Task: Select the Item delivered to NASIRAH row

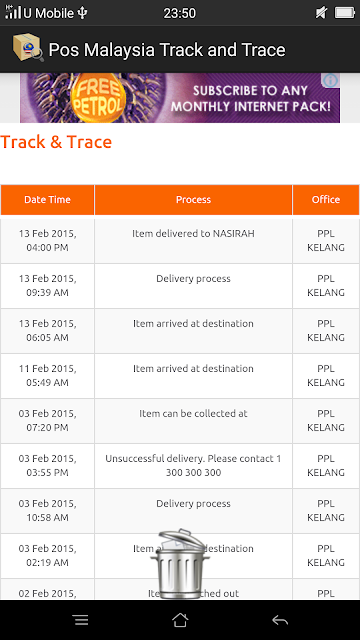Action: tap(180, 241)
